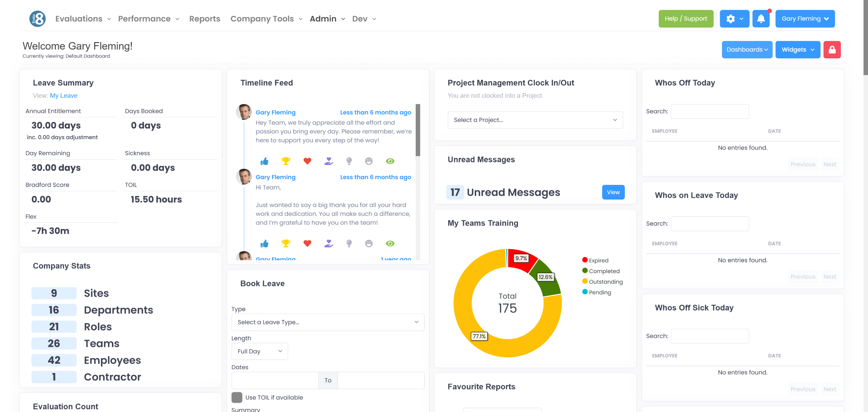Screen dimensions: 868x412
Task: Click the lightbulb icon on first post
Action: 349,161
